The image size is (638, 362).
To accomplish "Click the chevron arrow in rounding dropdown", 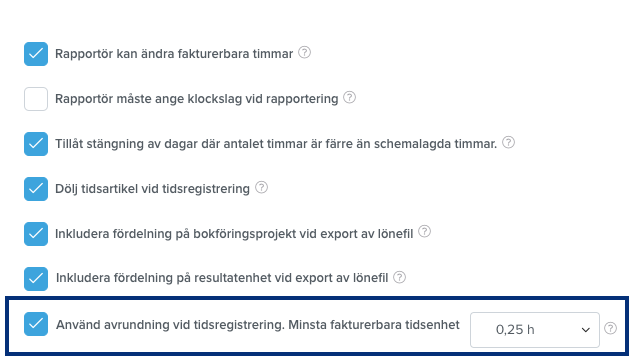I will click(x=586, y=330).
